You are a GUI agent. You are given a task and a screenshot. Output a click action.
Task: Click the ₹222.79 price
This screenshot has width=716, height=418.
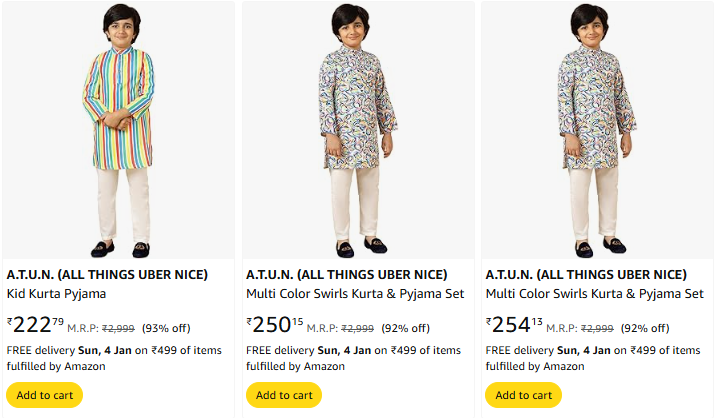click(x=35, y=324)
